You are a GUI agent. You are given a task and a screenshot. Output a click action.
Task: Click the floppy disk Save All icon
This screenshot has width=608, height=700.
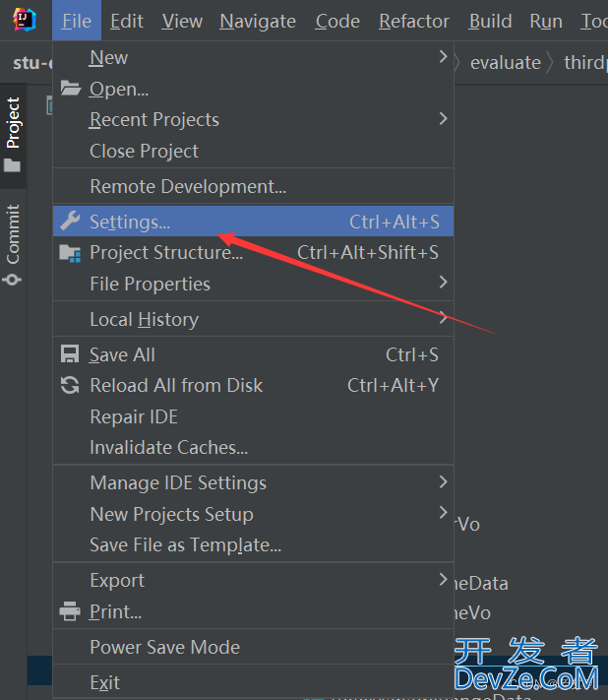70,354
